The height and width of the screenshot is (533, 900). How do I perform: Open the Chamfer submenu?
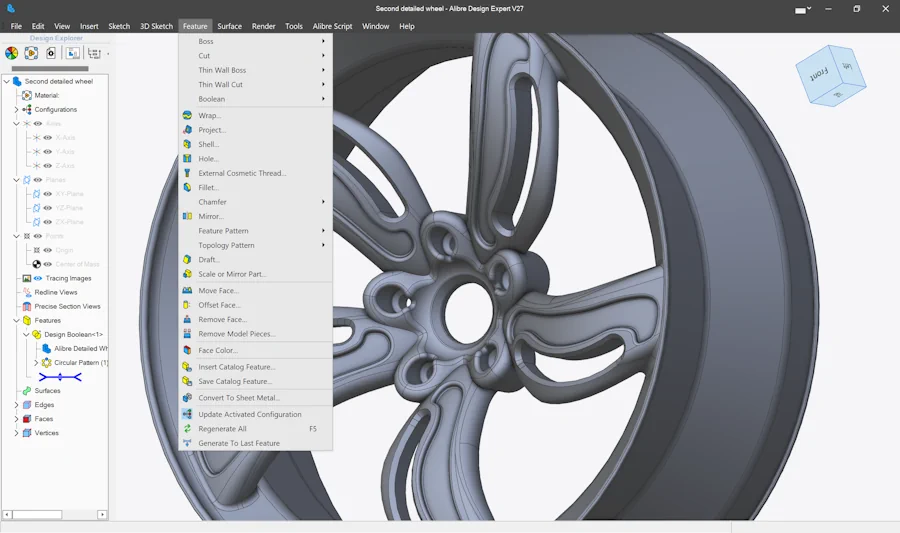[x=255, y=202]
